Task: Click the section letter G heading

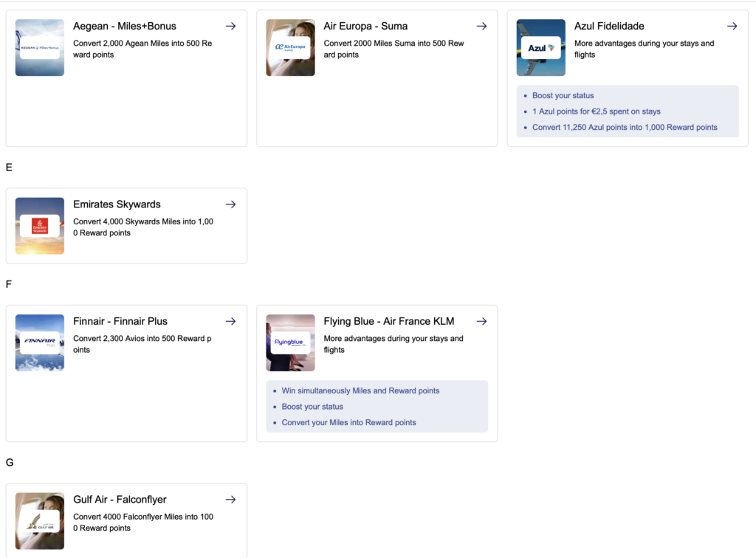Action: (9, 463)
